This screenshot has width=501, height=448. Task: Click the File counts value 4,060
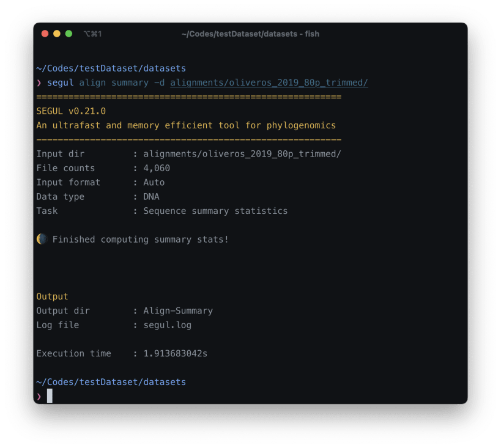(157, 168)
